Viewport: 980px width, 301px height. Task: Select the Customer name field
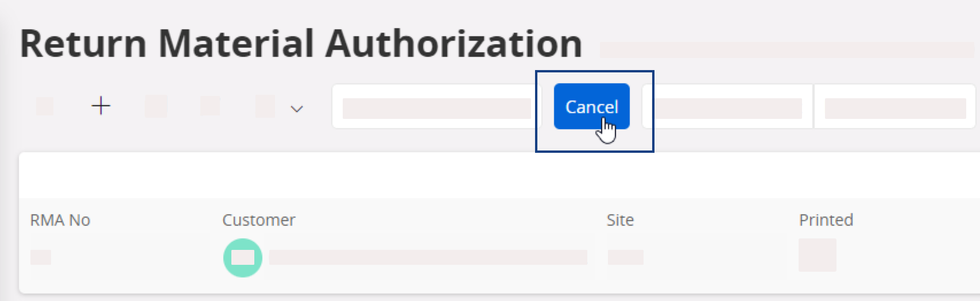click(428, 257)
